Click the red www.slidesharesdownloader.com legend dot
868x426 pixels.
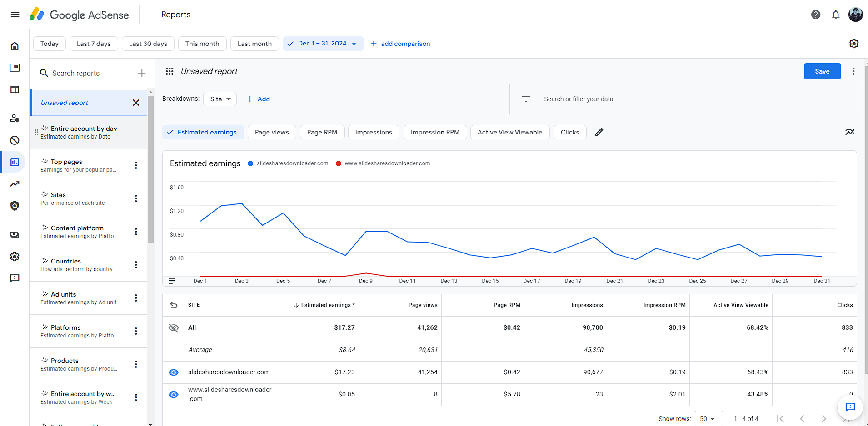339,163
